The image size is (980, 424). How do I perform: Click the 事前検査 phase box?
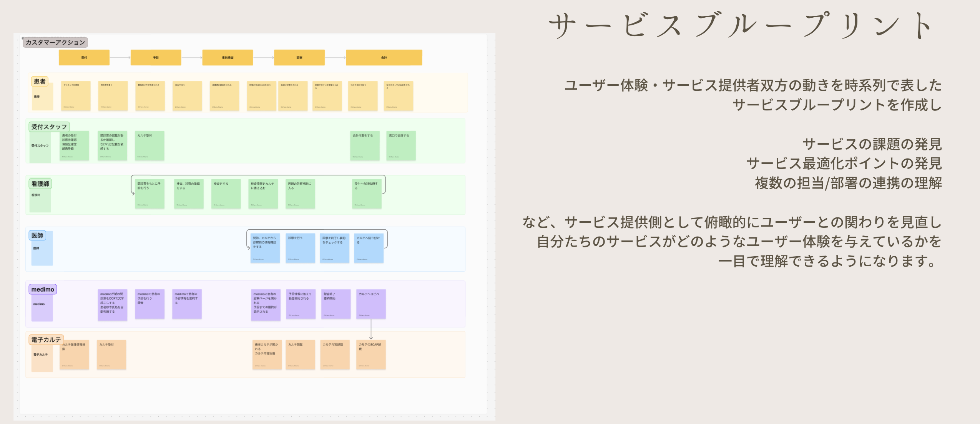(228, 57)
